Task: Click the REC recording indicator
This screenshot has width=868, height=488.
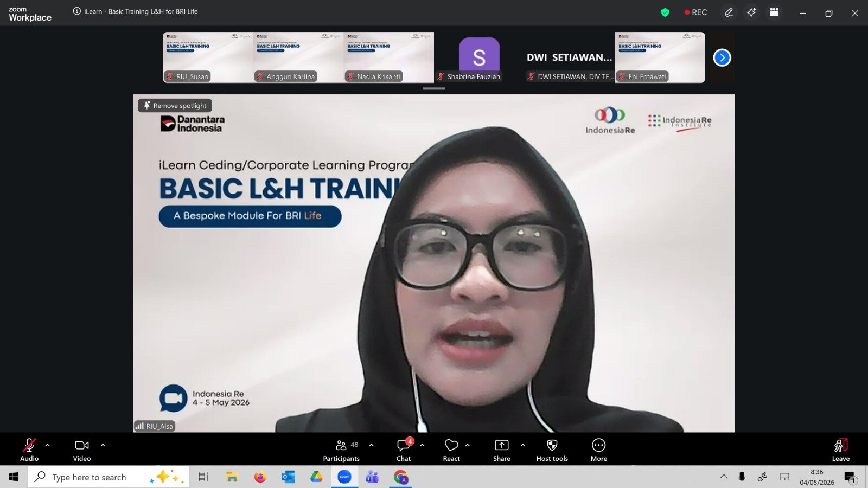Action: (695, 12)
